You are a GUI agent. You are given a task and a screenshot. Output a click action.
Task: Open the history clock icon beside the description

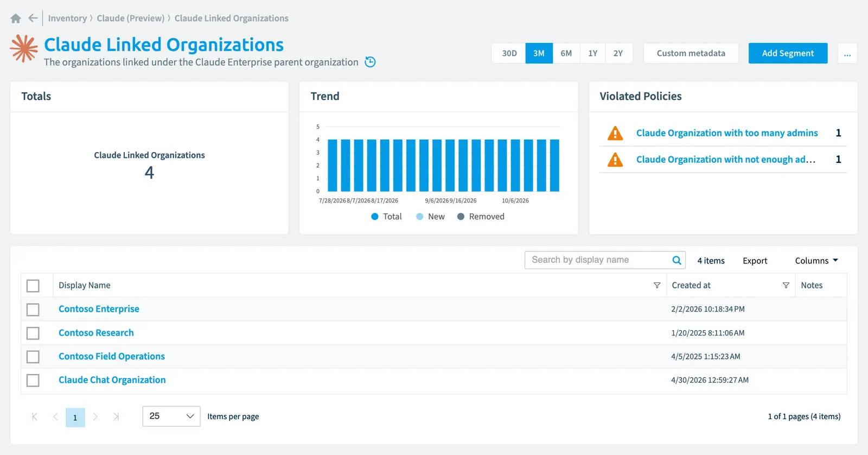tap(370, 62)
